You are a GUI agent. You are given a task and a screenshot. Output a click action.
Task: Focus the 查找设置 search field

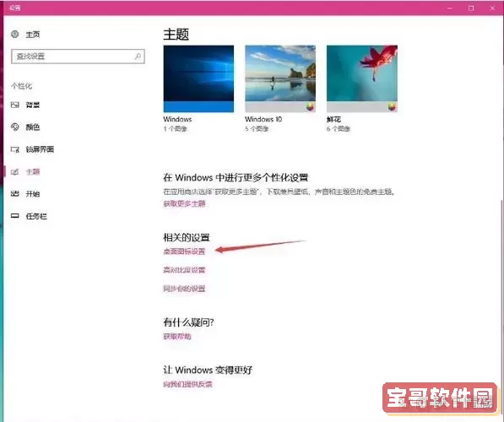click(x=78, y=57)
